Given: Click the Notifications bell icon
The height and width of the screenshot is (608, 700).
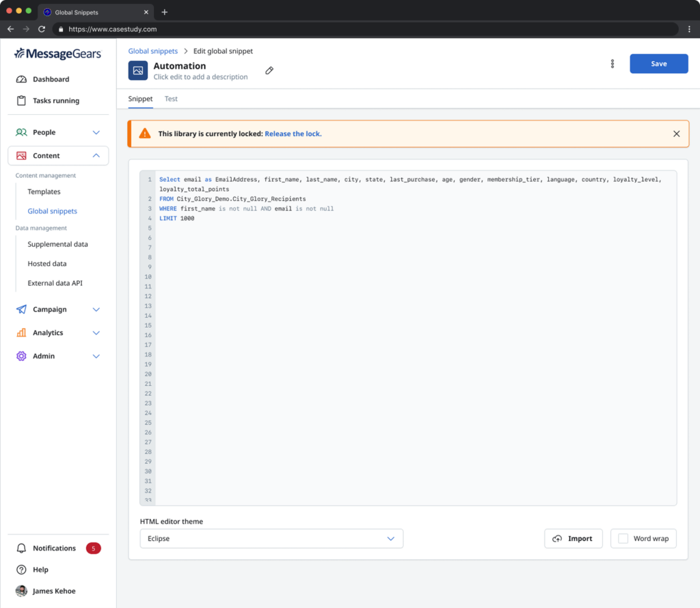Looking at the screenshot, I should click(x=21, y=548).
